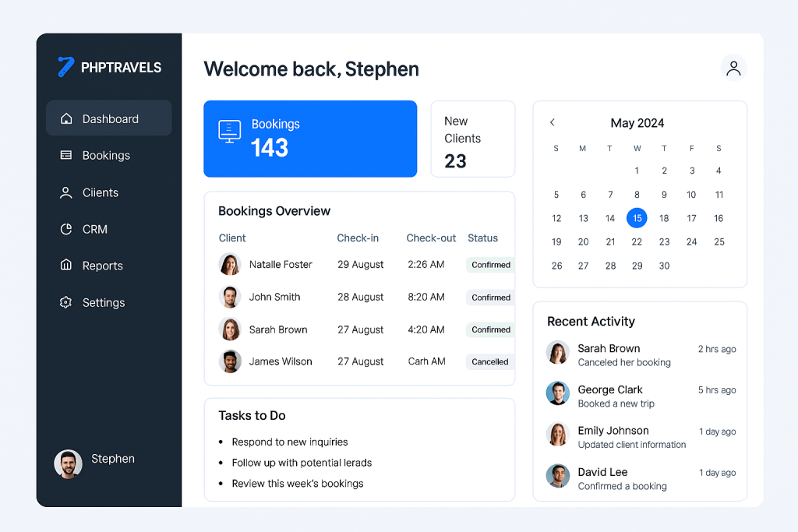
Task: Click the PHPTRAVELS logo icon
Action: click(x=65, y=67)
